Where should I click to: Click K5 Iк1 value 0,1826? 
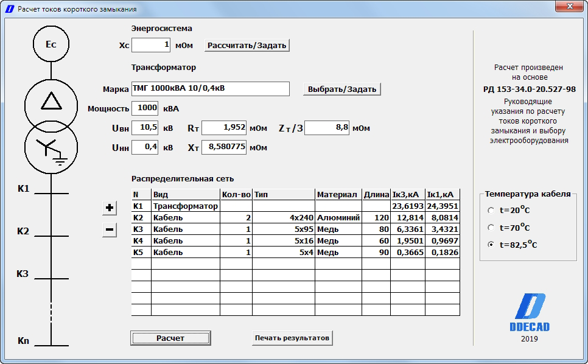click(x=443, y=252)
